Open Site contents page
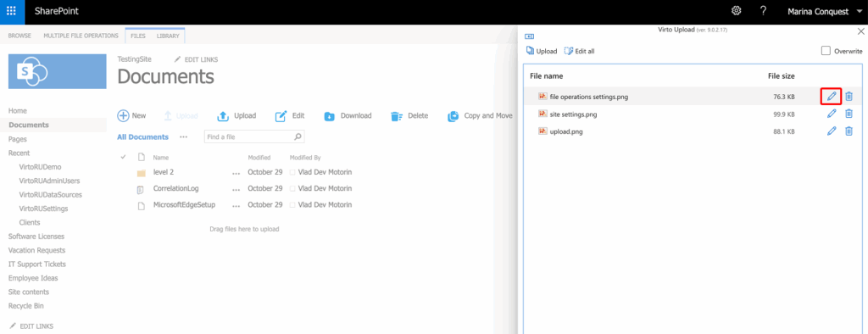Image resolution: width=868 pixels, height=334 pixels. pos(29,292)
